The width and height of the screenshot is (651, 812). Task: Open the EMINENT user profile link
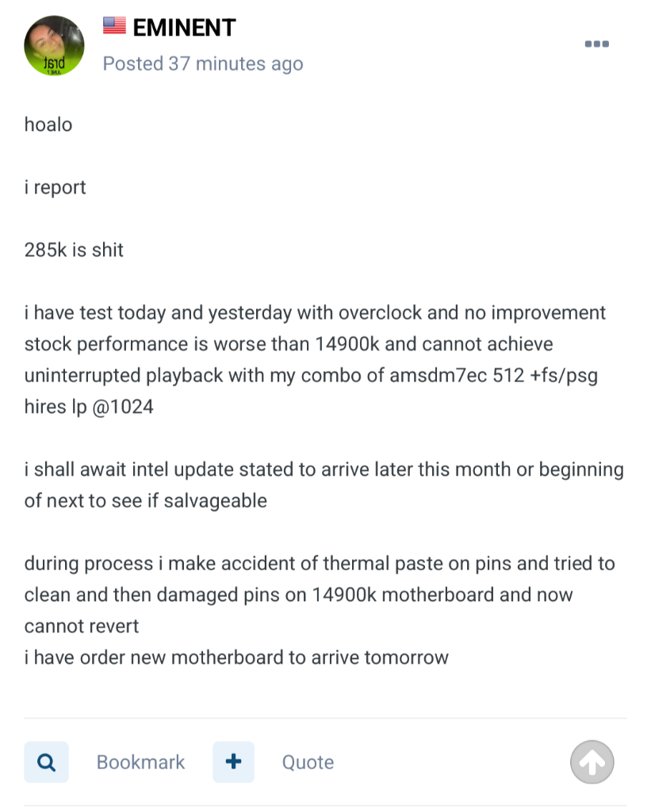pos(185,28)
